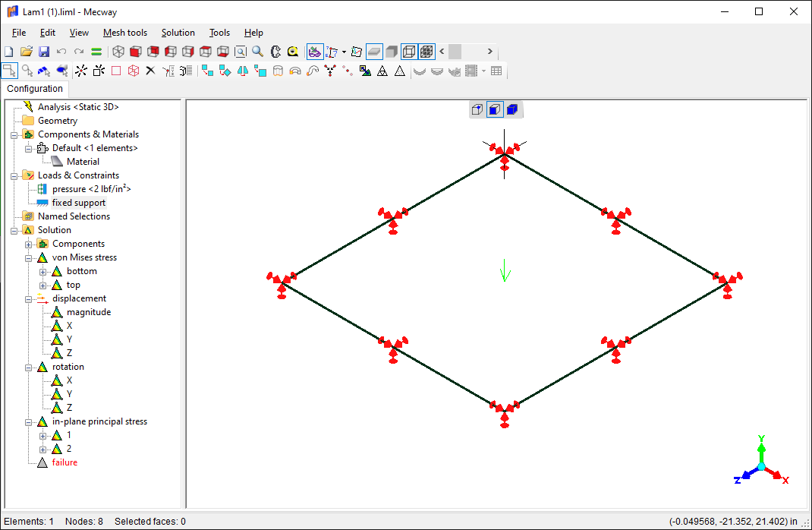Fit model to window zoom icon
Image resolution: width=812 pixels, height=530 pixels.
(241, 52)
